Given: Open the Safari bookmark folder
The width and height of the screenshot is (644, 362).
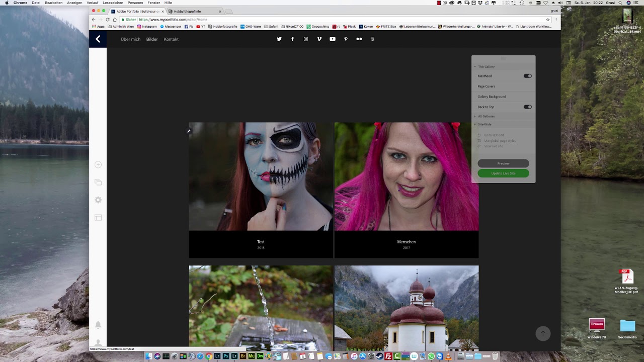Looking at the screenshot, I should coord(271,26).
